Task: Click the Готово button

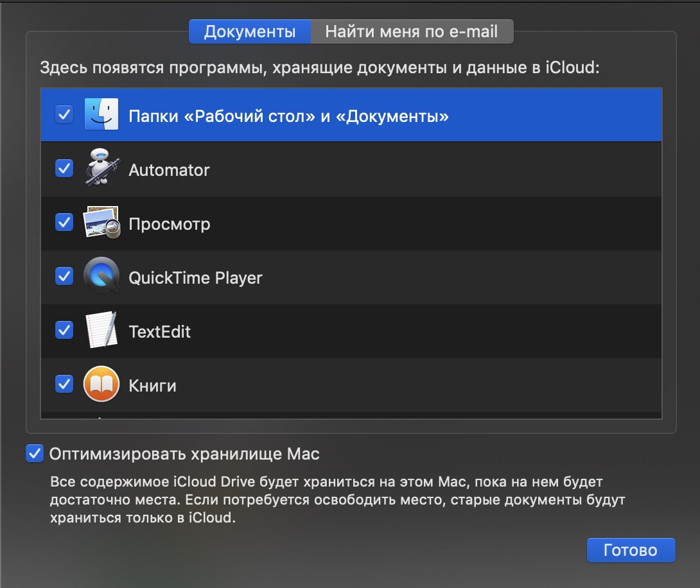Action: click(631, 550)
